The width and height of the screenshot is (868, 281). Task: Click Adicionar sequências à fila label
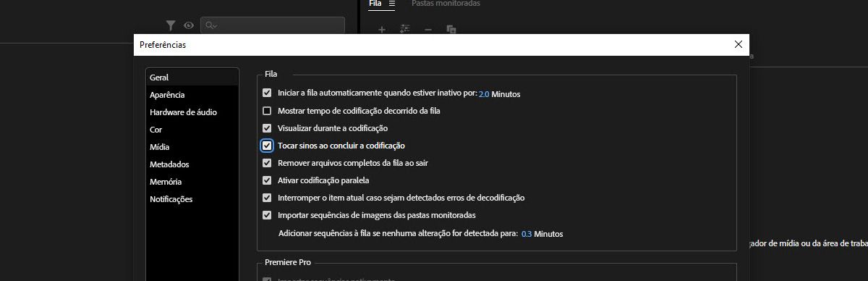399,234
